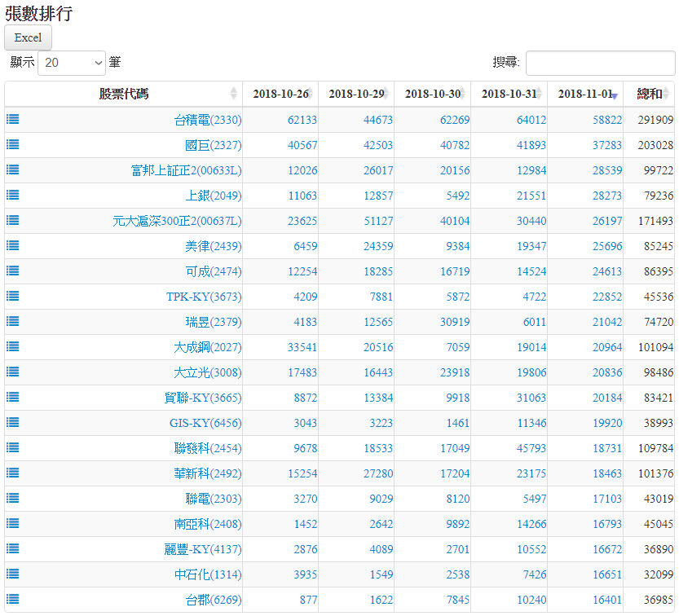Sort by the 2018-10-26 column header
679x616 pixels.
point(280,94)
